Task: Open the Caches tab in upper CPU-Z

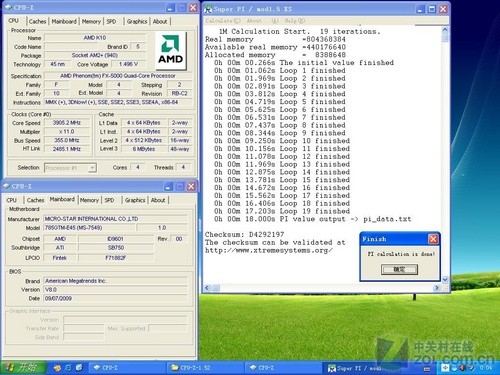Action: pos(37,22)
